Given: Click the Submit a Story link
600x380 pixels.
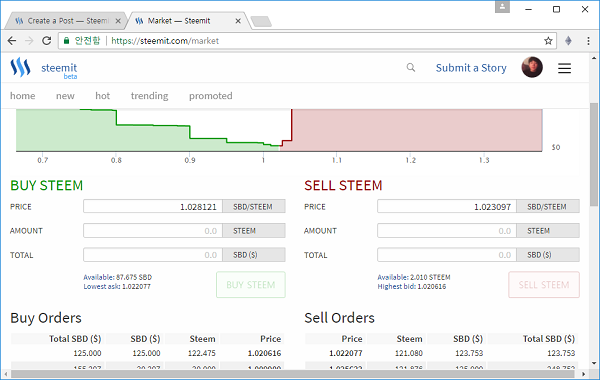Looking at the screenshot, I should pos(471,68).
